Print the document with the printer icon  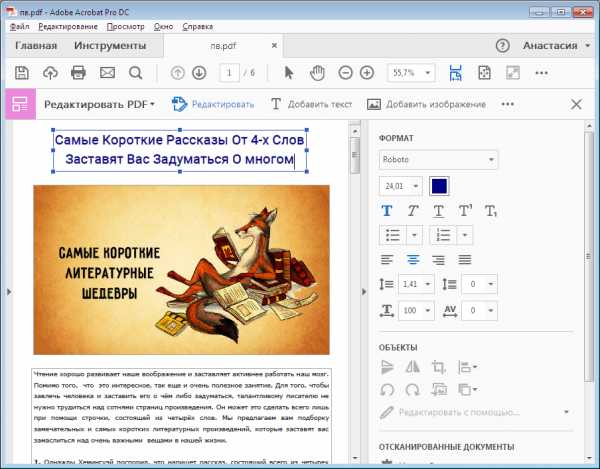(78, 73)
